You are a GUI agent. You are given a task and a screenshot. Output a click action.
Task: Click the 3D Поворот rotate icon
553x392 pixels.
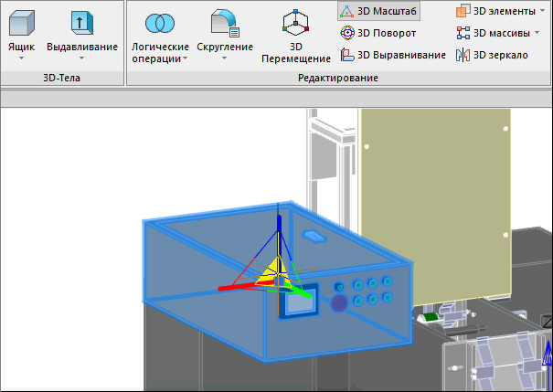click(347, 33)
